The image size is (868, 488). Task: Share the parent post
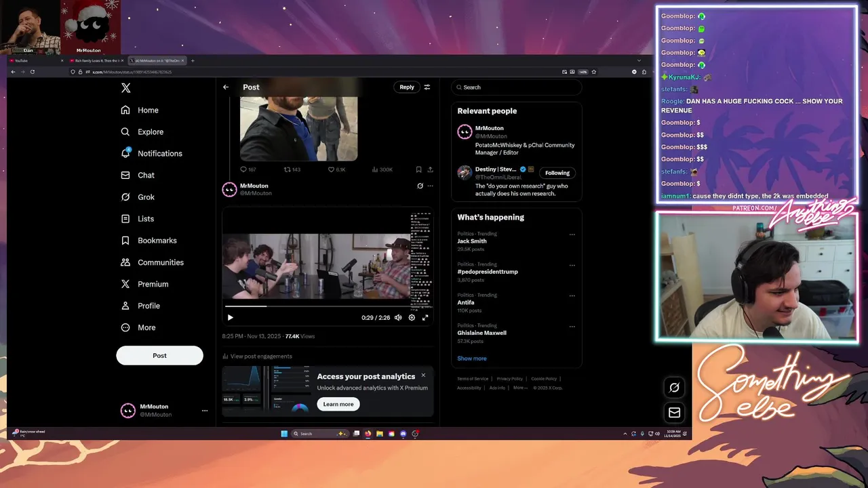coord(430,169)
